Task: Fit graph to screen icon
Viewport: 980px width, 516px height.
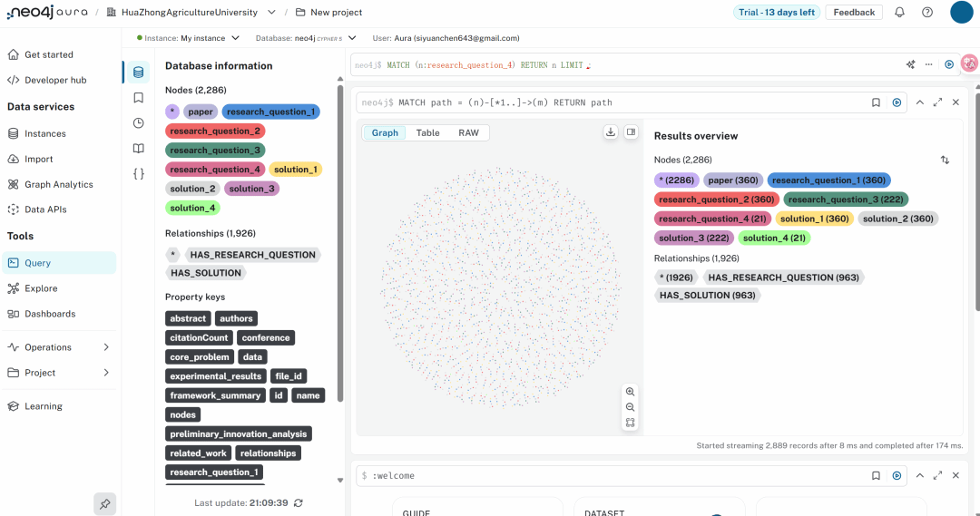Action: coord(630,423)
